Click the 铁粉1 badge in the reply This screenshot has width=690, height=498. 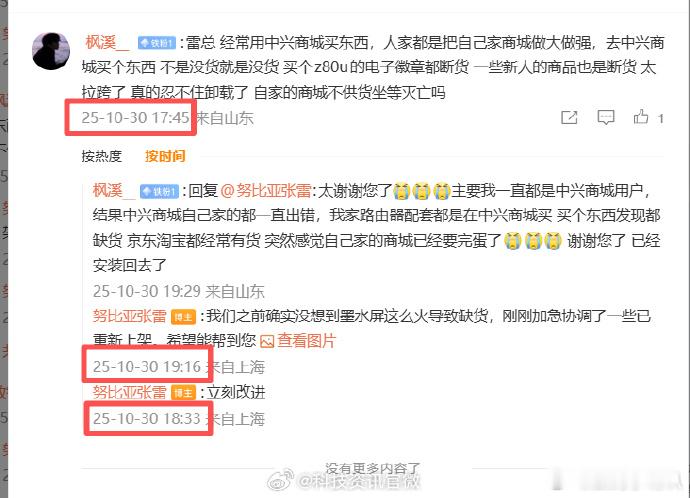[159, 191]
